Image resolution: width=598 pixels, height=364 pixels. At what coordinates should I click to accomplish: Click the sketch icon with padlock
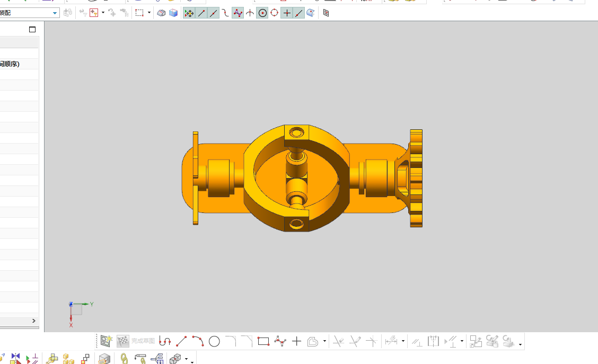point(492,341)
